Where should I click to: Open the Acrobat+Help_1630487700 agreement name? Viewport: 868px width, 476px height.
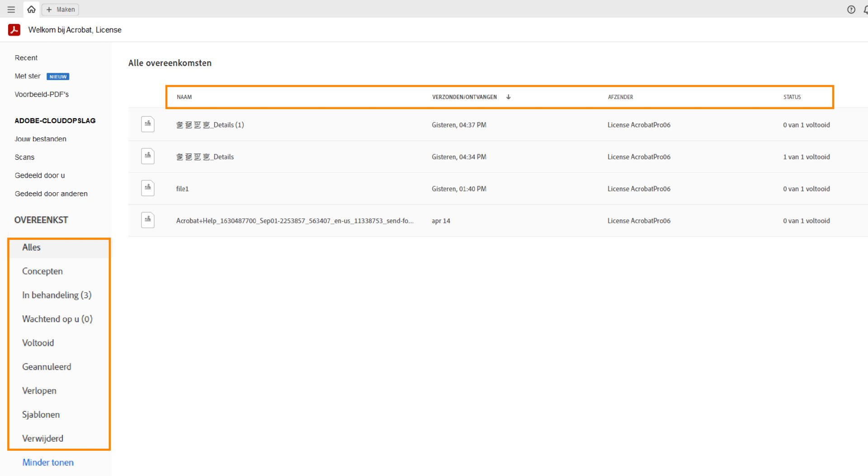point(295,221)
